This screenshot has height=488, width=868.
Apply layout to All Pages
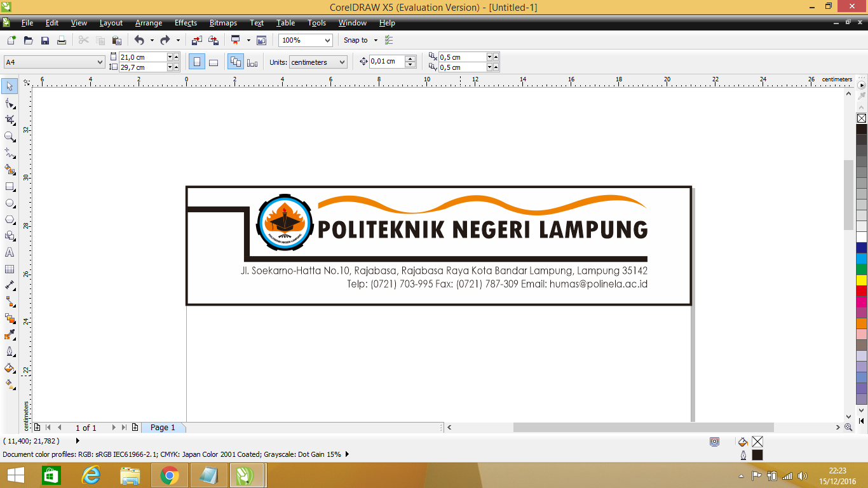click(x=236, y=62)
